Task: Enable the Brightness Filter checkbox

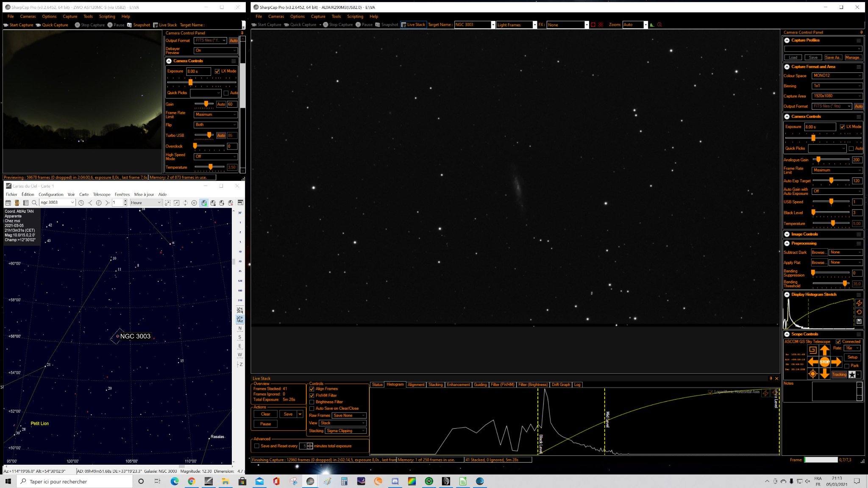Action: coord(312,402)
